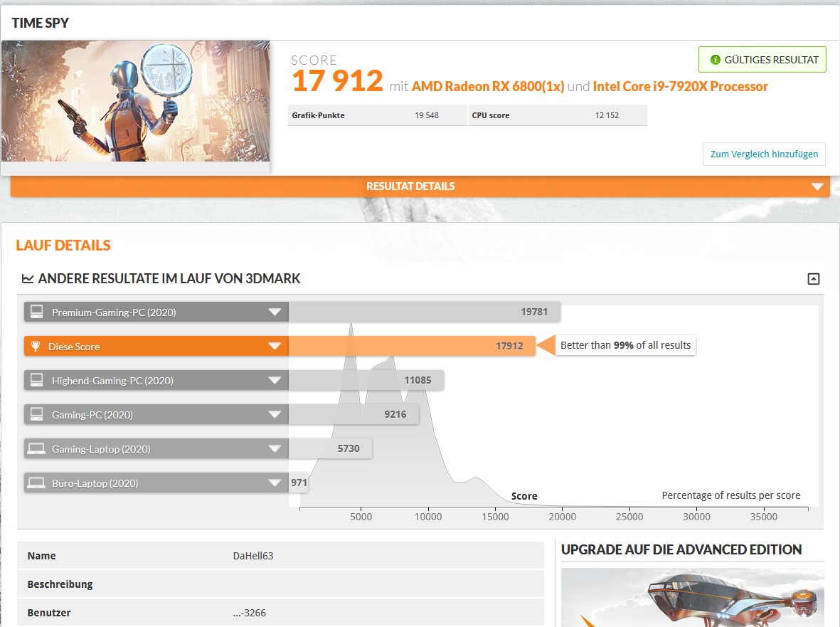Click the LAUF DETAILS heading

pyautogui.click(x=63, y=246)
